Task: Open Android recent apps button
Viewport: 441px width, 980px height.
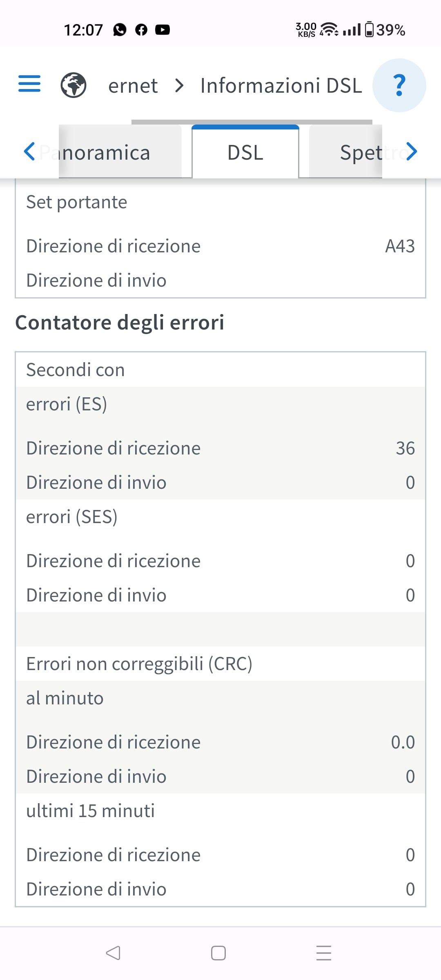Action: 324,953
